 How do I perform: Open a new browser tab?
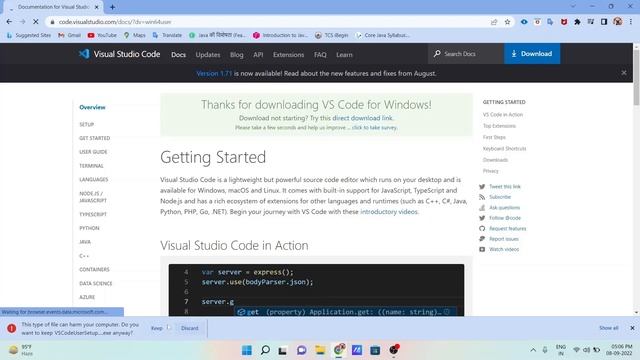click(x=112, y=7)
